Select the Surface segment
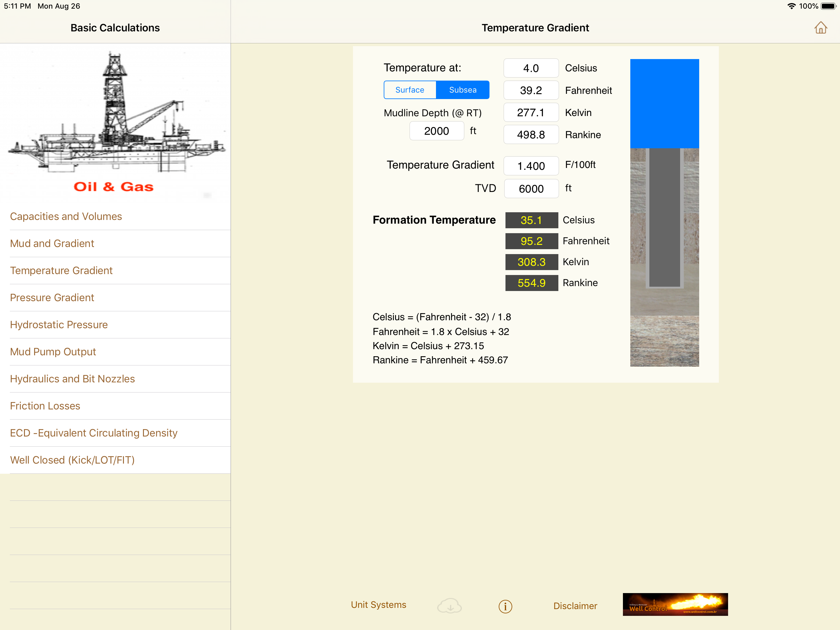 tap(409, 90)
